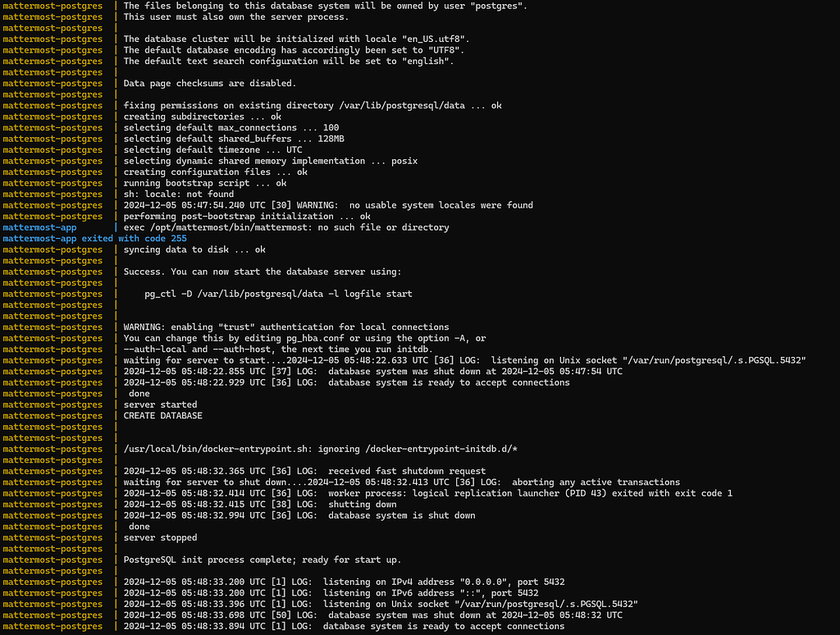The width and height of the screenshot is (840, 635).
Task: Click the 'listening on IPv6 address' log line
Action: point(331,593)
